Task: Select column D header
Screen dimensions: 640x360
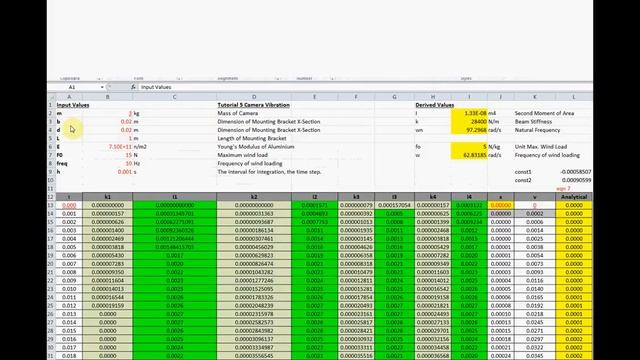Action: (254, 97)
